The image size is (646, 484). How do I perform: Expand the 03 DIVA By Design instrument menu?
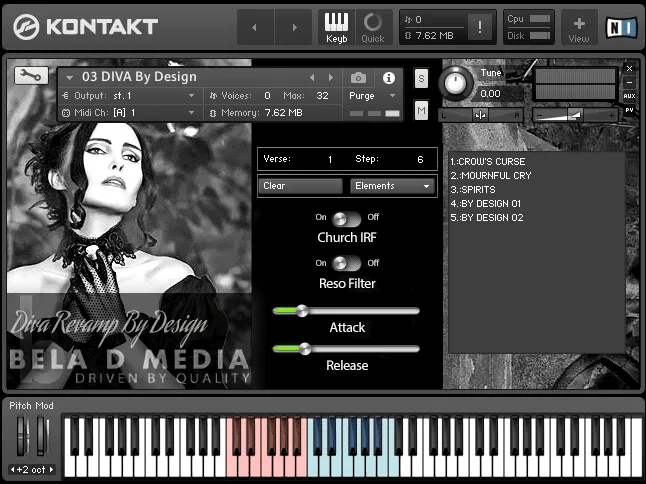(x=69, y=77)
